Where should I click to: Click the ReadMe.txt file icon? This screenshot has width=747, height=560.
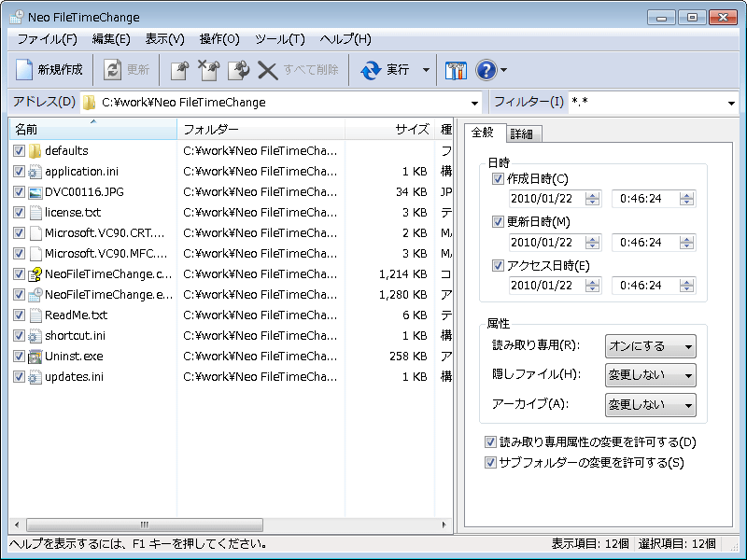35,315
